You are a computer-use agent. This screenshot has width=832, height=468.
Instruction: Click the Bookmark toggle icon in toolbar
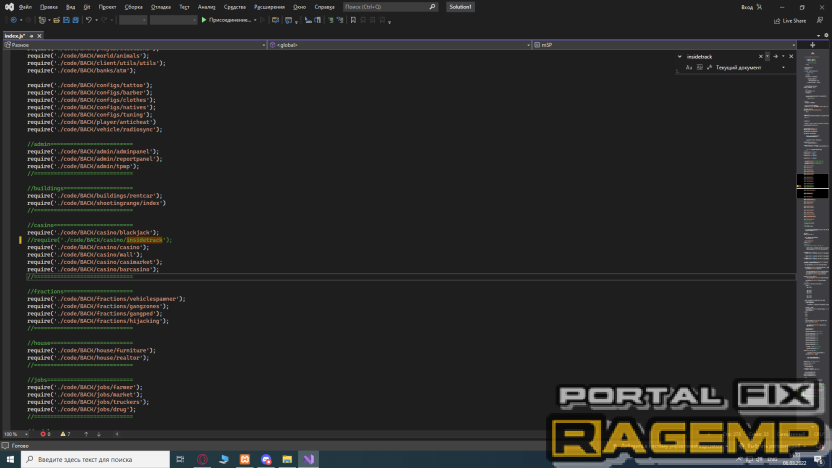point(353,20)
